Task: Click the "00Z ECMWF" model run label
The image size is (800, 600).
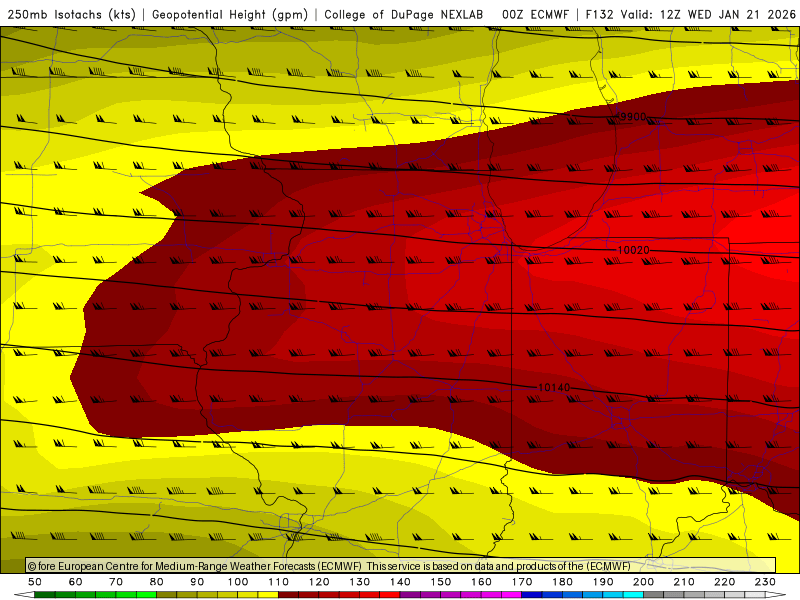Action: (535, 14)
